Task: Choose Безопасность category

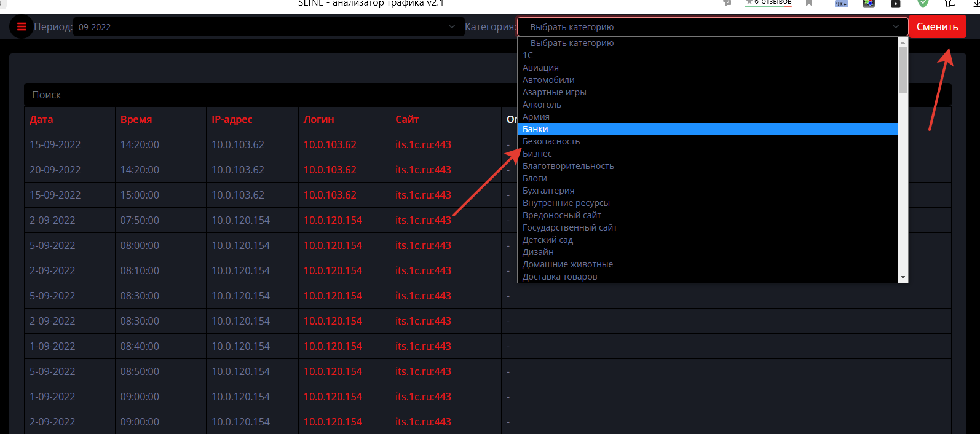Action: click(x=708, y=141)
